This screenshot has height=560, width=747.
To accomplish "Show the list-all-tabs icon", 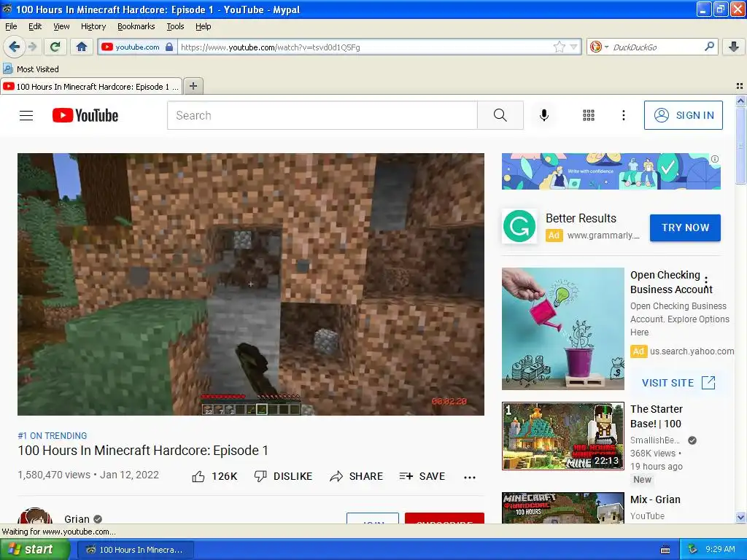I will point(740,86).
